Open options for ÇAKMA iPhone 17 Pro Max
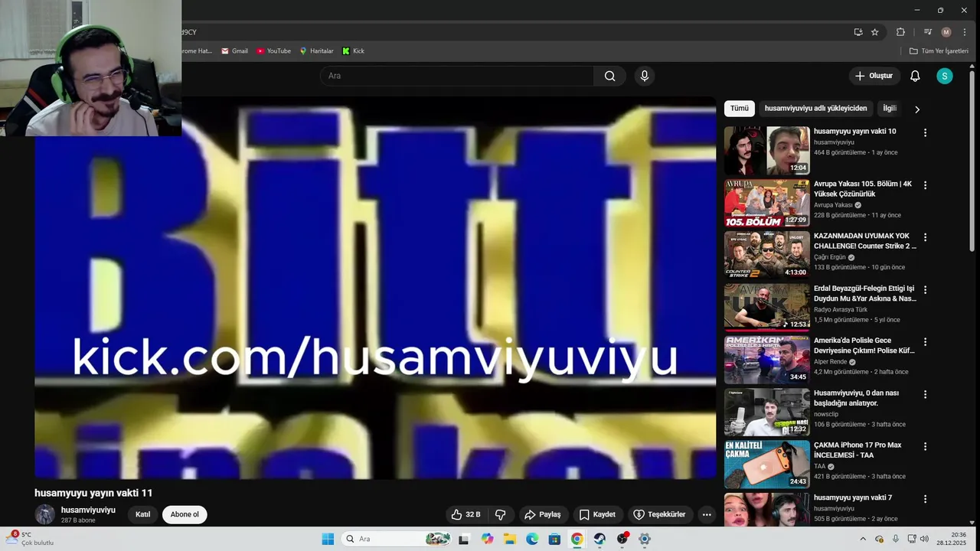 click(925, 446)
